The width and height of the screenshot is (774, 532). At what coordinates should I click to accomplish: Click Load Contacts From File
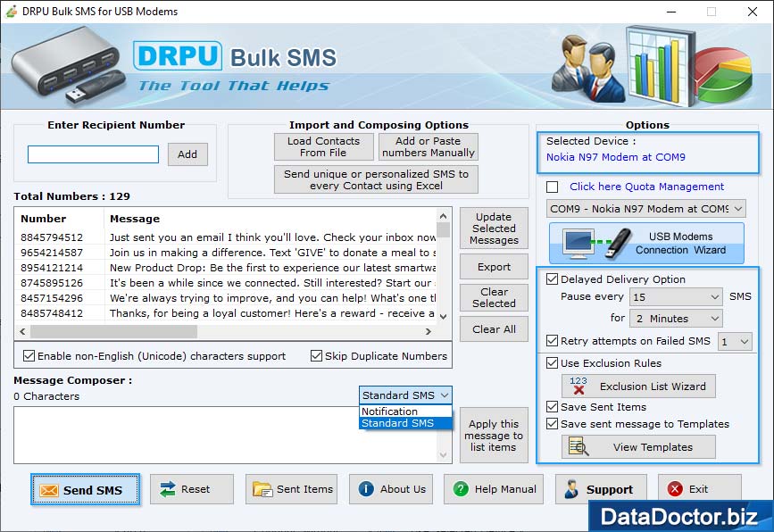[324, 147]
